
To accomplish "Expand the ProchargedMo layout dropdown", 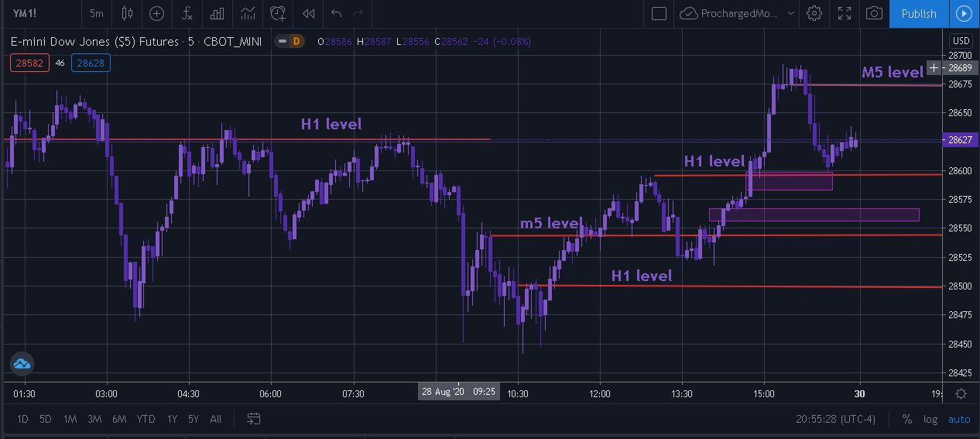I will tap(790, 13).
